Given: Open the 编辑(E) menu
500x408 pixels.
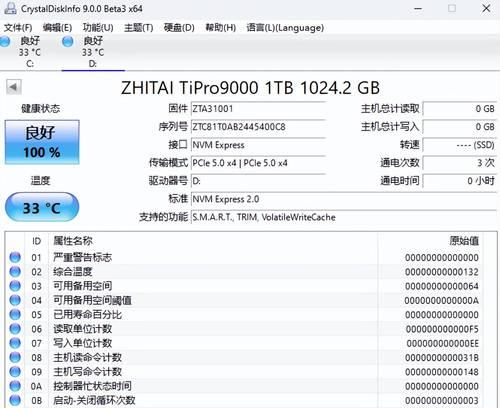Looking at the screenshot, I should click(57, 28).
